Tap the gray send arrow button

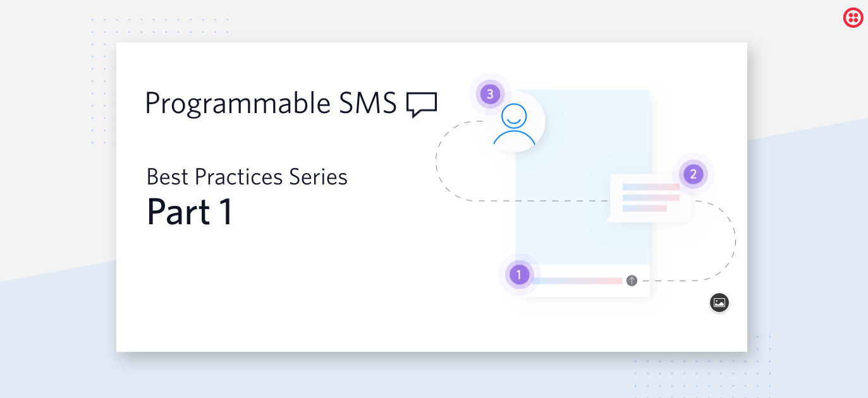632,280
